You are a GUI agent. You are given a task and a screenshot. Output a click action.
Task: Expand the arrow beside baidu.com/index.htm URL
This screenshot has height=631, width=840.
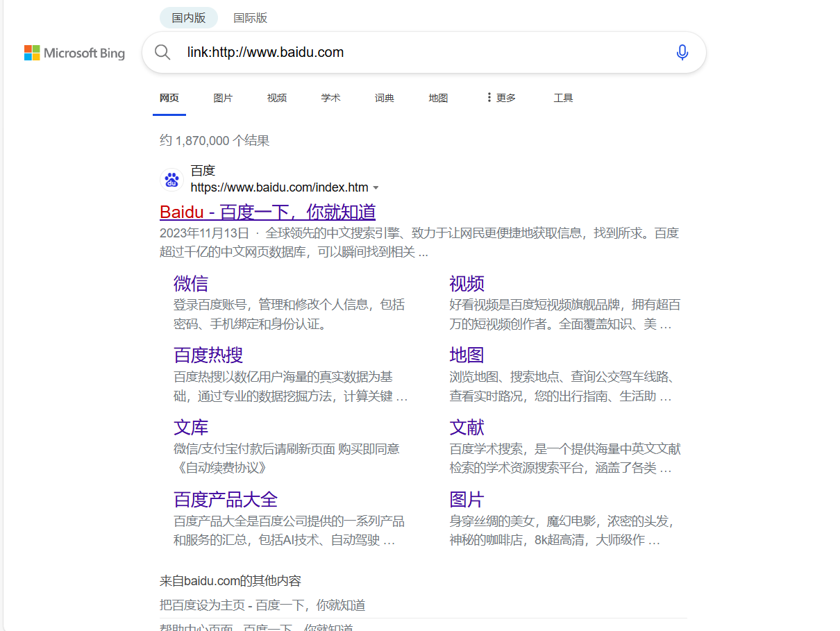point(376,188)
